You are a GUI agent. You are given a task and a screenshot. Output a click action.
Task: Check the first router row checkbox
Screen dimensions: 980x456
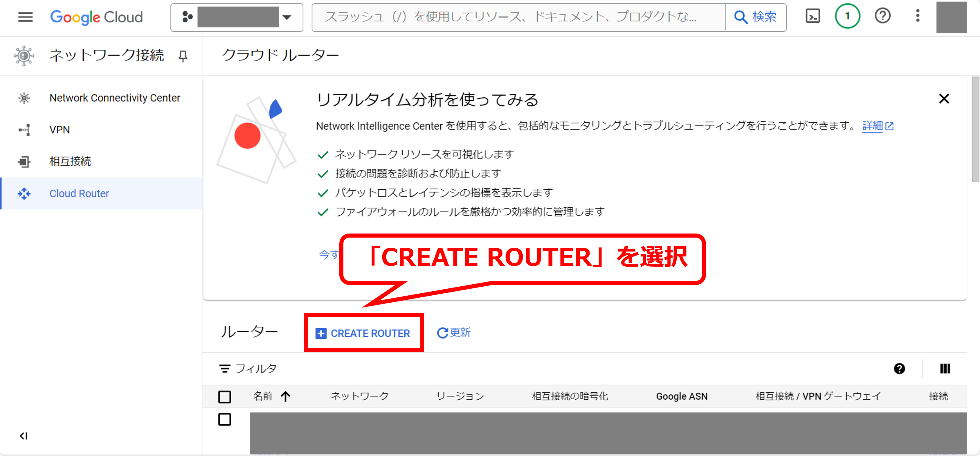click(x=224, y=419)
